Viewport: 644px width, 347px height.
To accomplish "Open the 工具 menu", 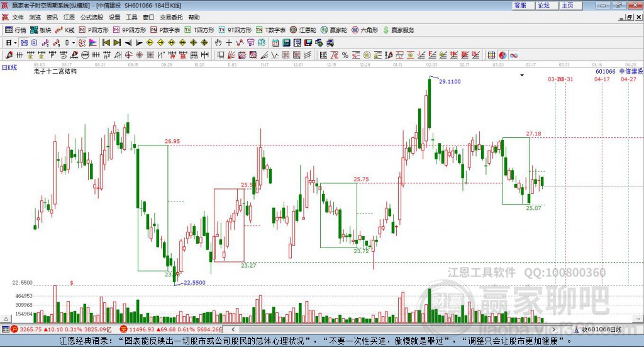I will pyautogui.click(x=131, y=17).
